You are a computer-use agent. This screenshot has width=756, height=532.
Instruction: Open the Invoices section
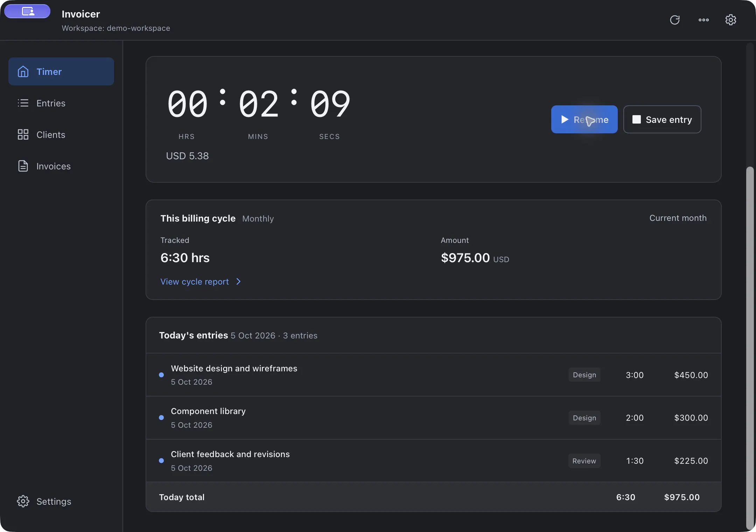61,166
